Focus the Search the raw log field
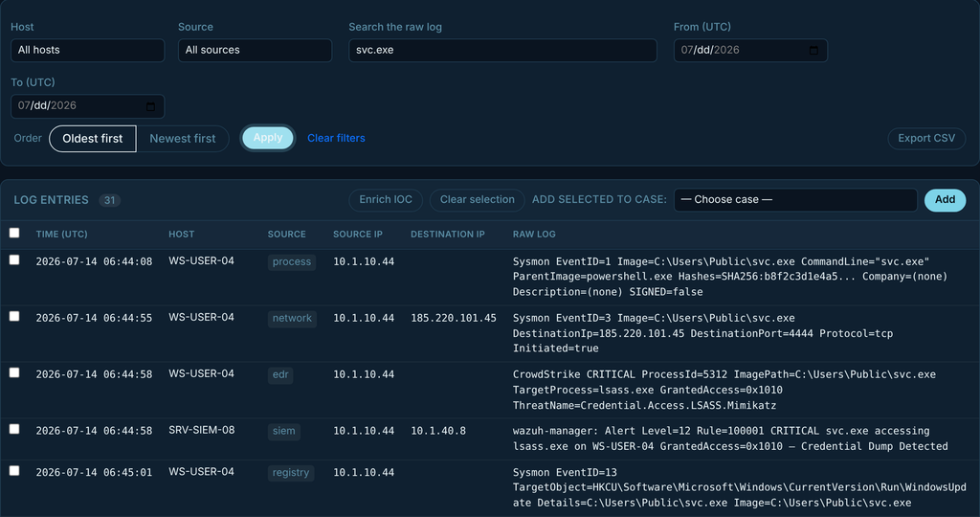The height and width of the screenshot is (517, 980). pos(502,50)
